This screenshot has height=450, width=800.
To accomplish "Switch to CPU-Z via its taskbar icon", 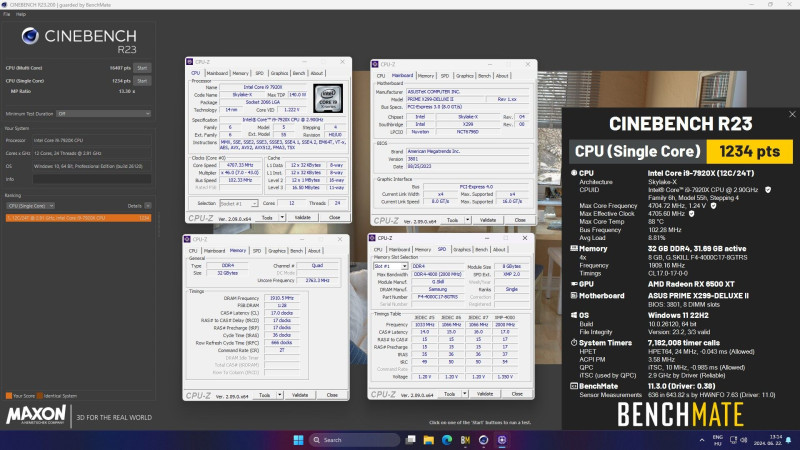I will (x=502, y=440).
